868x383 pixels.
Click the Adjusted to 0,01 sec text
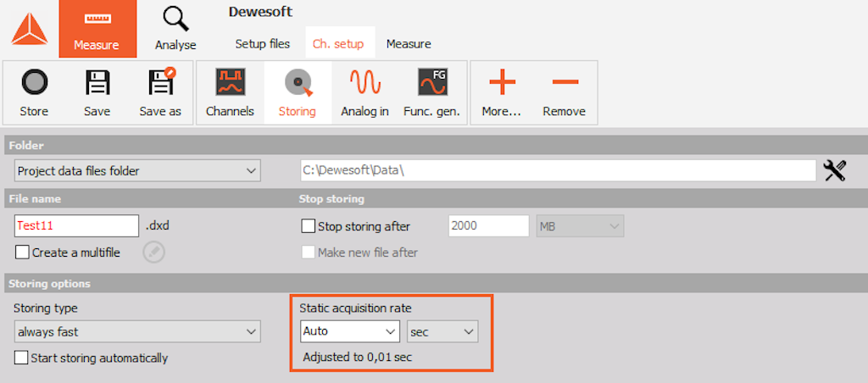click(x=358, y=357)
